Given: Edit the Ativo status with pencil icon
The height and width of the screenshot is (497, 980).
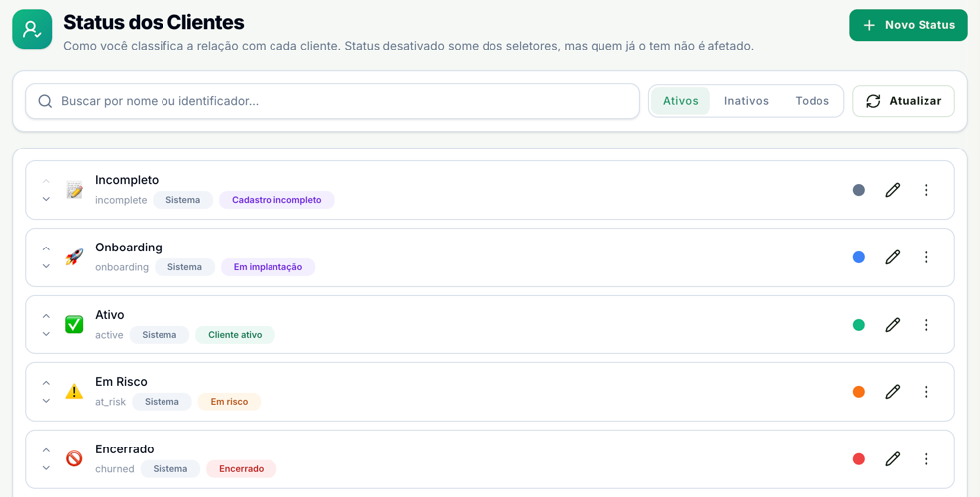Looking at the screenshot, I should (x=893, y=325).
